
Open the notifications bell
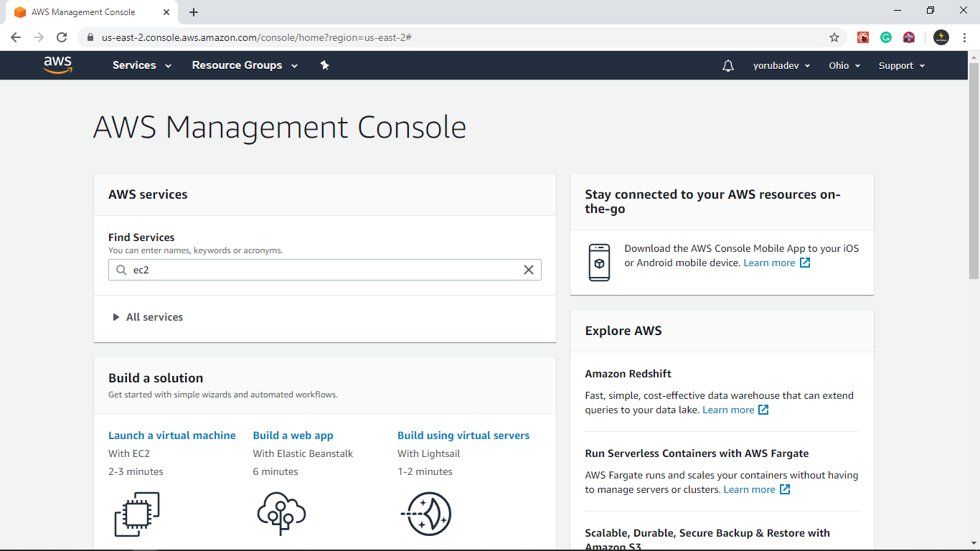pyautogui.click(x=728, y=66)
